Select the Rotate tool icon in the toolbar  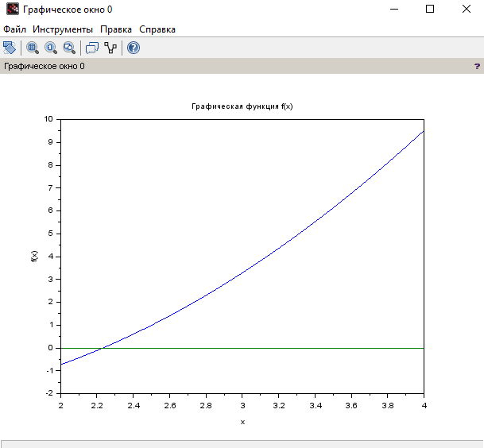(x=10, y=48)
